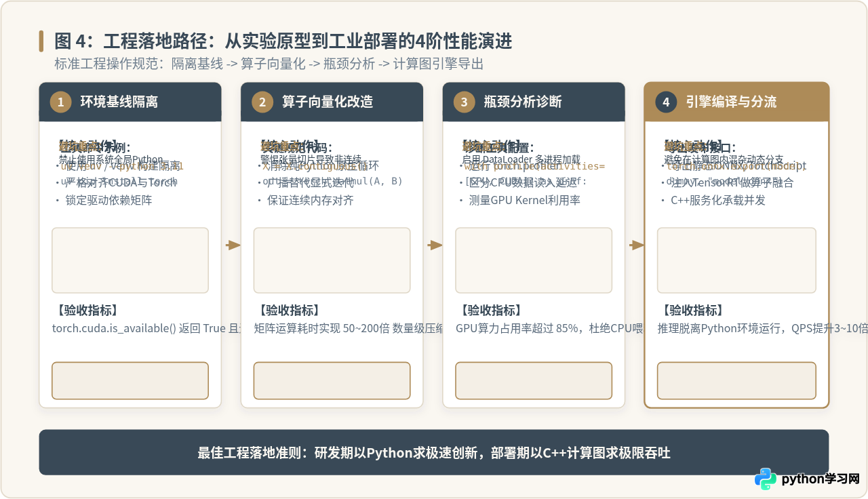Click step badge 4 beside 引擎编译与分流
The width and height of the screenshot is (868, 499).
[667, 102]
